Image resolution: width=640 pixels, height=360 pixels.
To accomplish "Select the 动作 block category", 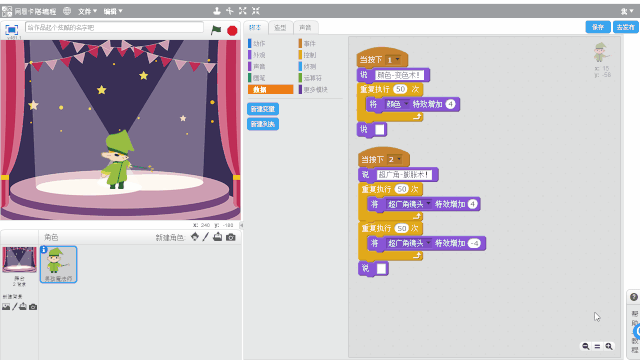I will (270, 43).
